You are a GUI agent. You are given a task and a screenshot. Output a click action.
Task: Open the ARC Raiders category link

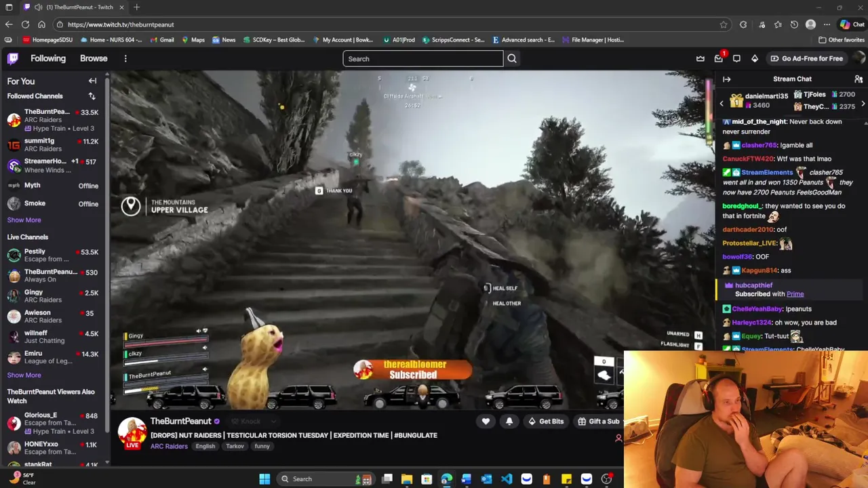pos(169,446)
